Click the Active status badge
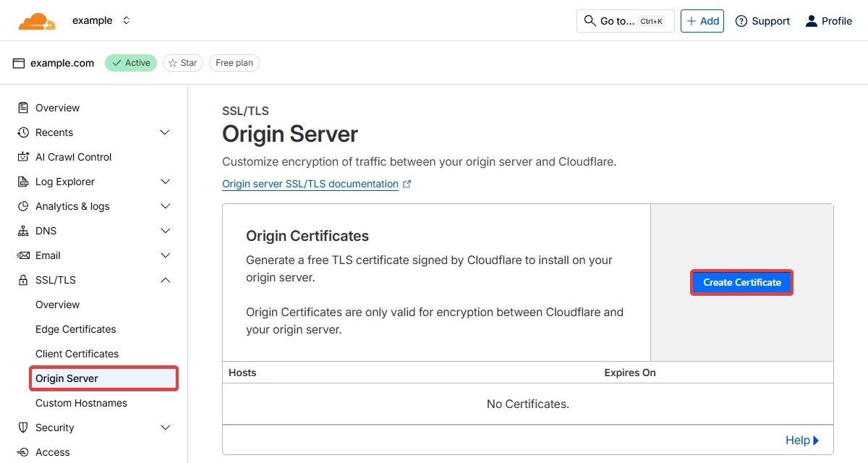This screenshot has height=463, width=868. 131,63
